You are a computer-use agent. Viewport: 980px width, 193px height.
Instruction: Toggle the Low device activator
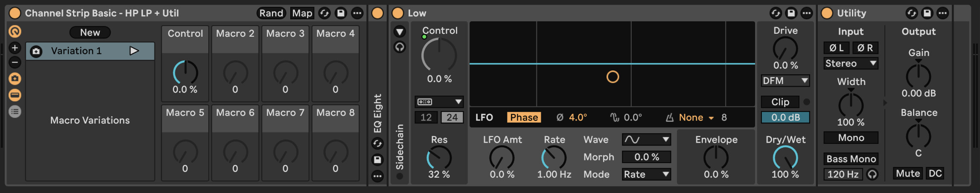coord(398,13)
